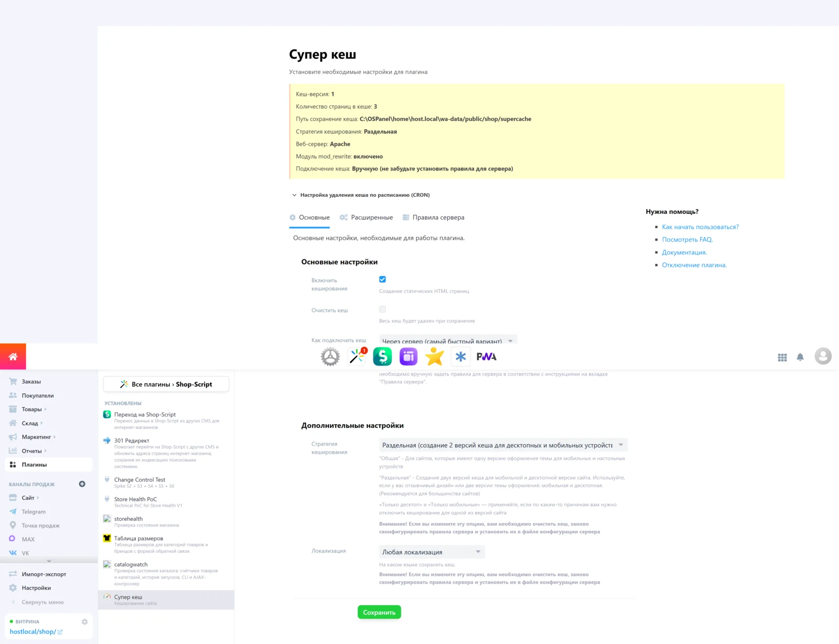Expand Маркетинг submenu chevron
Viewport: 839px width, 644px height.
[x=55, y=437]
